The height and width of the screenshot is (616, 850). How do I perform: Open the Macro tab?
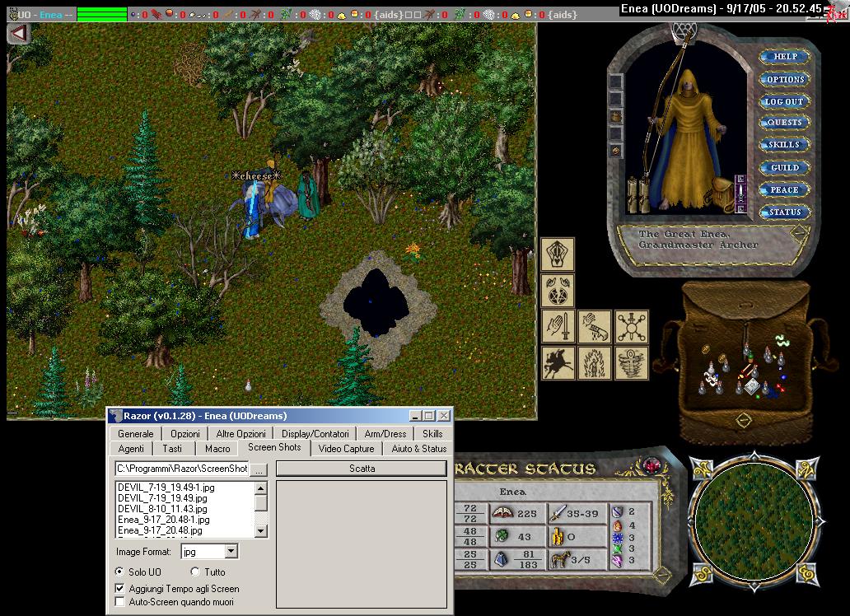coord(218,449)
